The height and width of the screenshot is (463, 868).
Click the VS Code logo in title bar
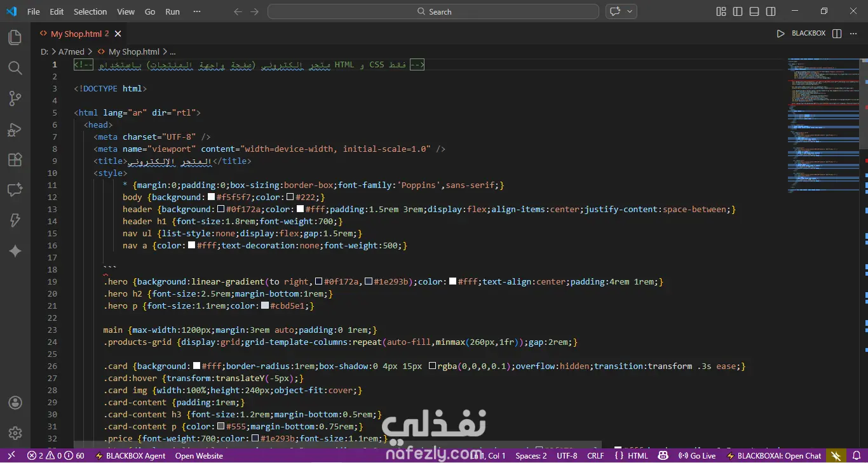click(11, 11)
